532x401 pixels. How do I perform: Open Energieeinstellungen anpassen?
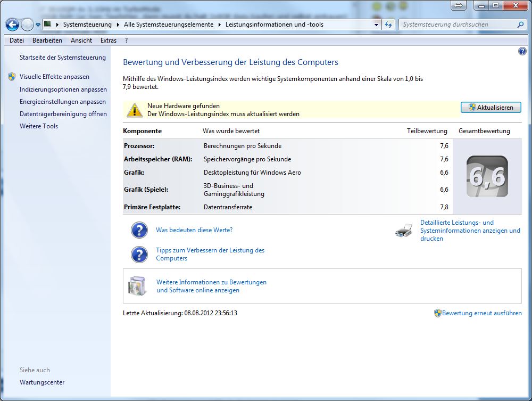(62, 102)
